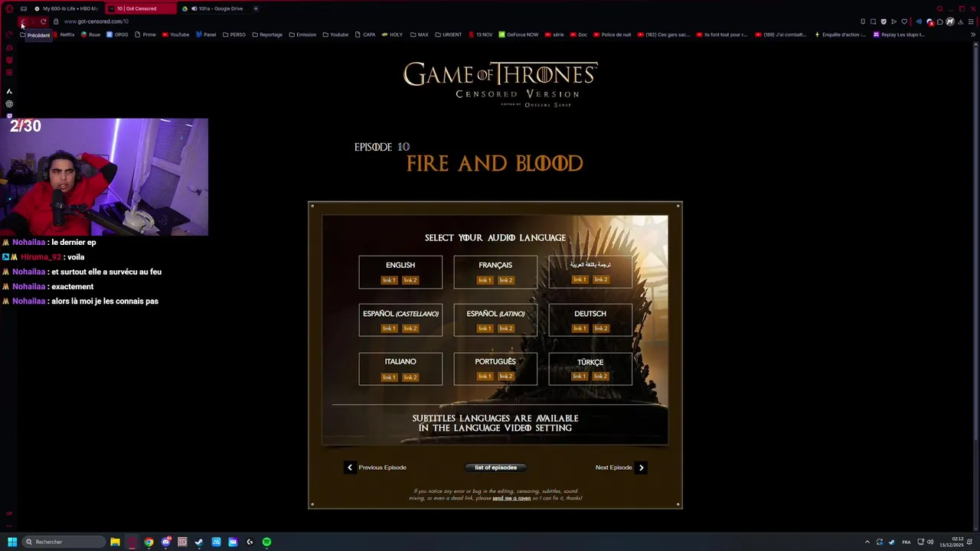Open the Windows Start menu

pyautogui.click(x=12, y=542)
